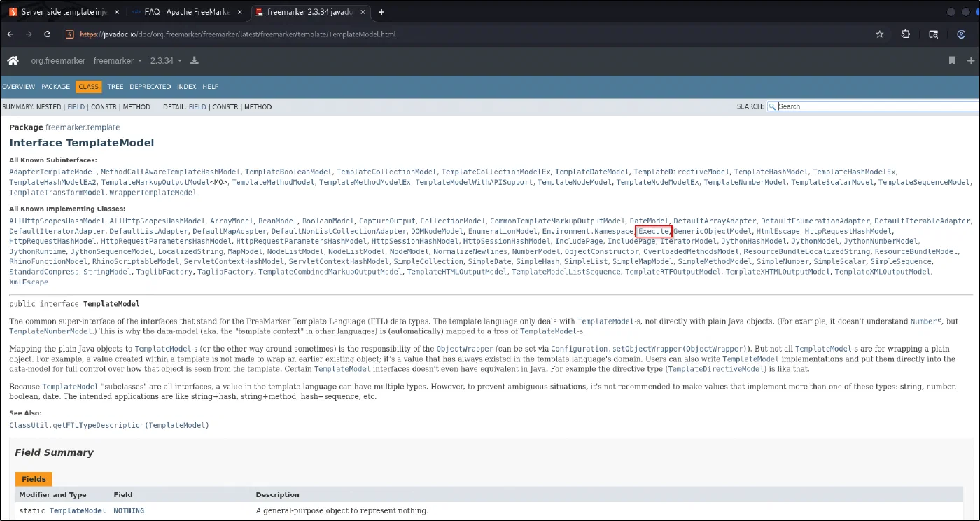The height and width of the screenshot is (521, 980).
Task: Open the DEPRECATED navigation item
Action: tap(150, 87)
